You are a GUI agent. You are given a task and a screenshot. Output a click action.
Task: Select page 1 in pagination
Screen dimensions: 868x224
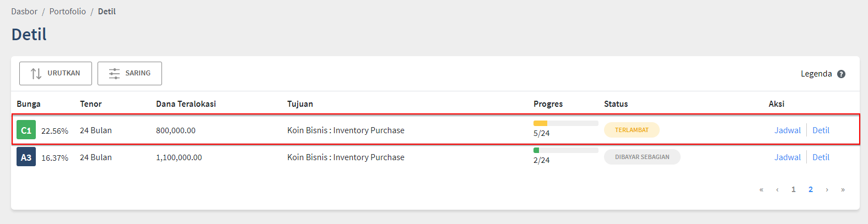tap(794, 190)
